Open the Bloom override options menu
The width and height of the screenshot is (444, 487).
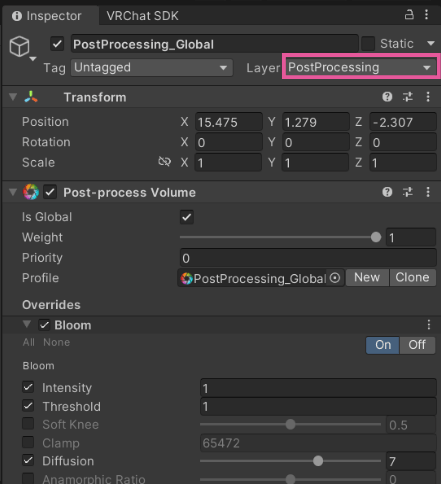pos(429,325)
